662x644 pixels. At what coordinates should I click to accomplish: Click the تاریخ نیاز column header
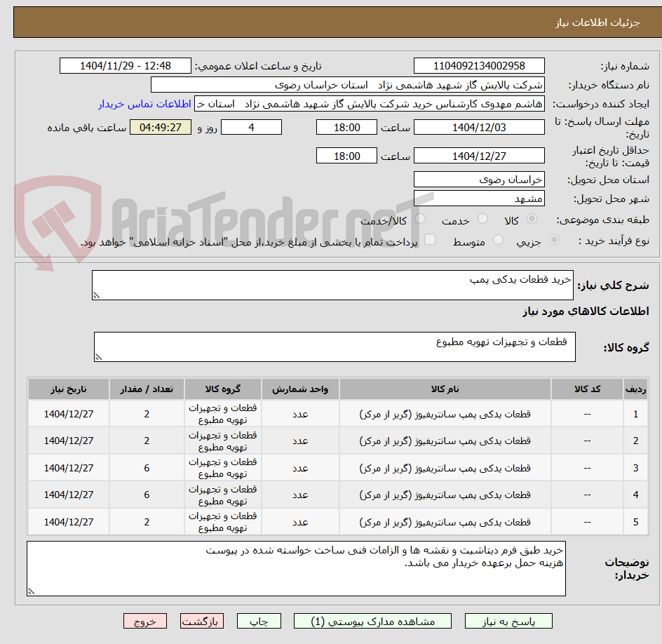click(69, 389)
